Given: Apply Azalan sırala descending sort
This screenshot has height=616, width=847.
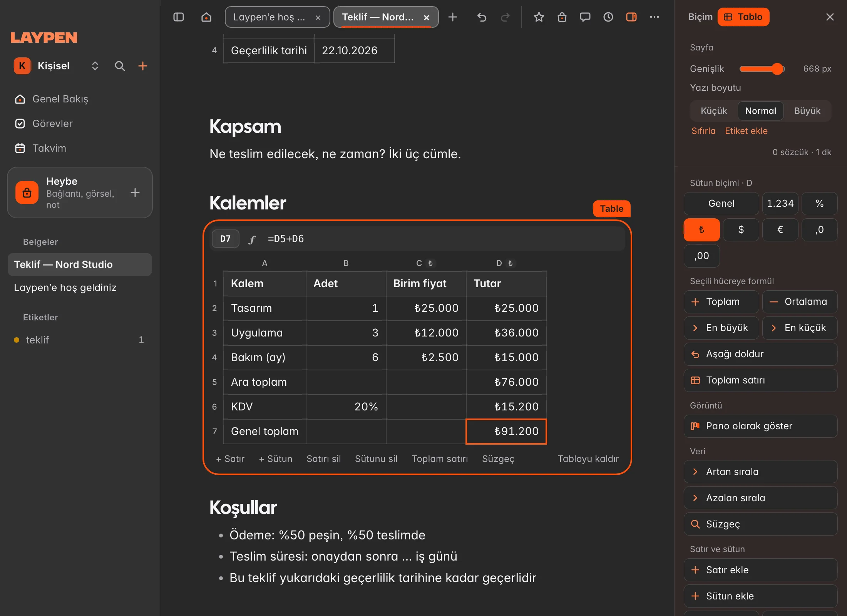Looking at the screenshot, I should [x=760, y=498].
